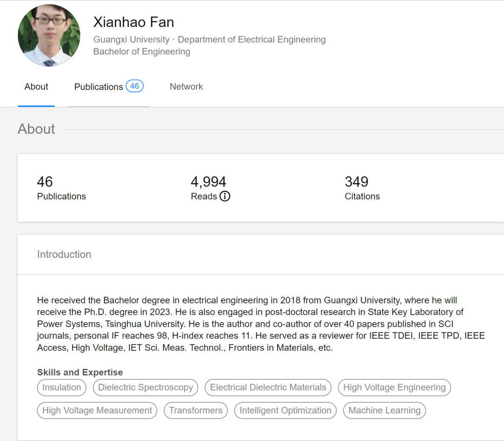Click the Dielectric Spectroscopy skill tag
Screen dimensions: 504x441
[x=146, y=387]
